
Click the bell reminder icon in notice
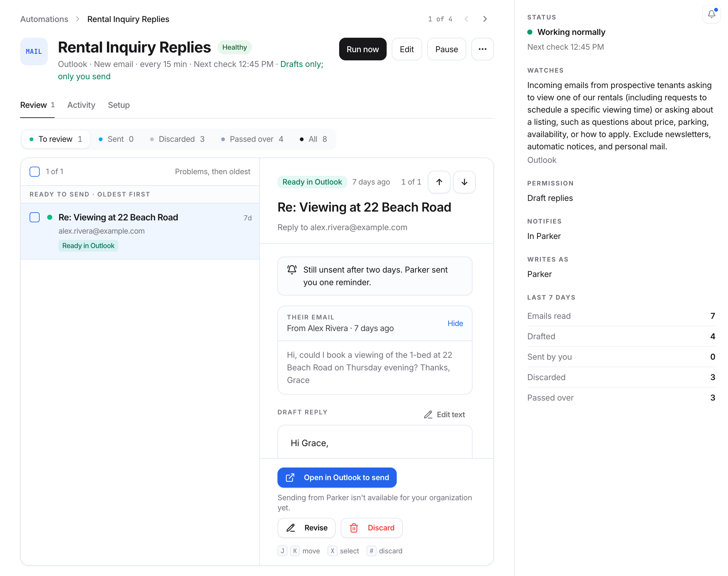click(292, 270)
